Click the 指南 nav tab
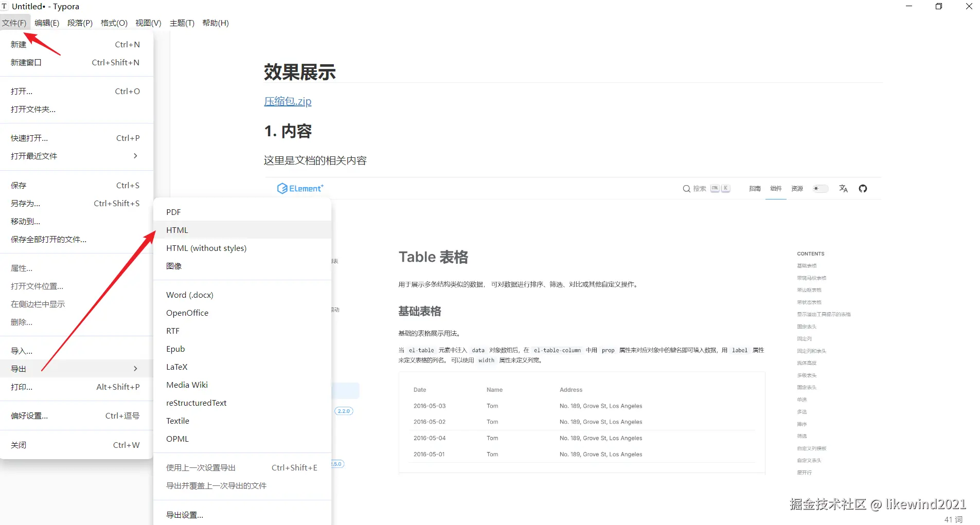This screenshot has height=525, width=980. point(755,189)
